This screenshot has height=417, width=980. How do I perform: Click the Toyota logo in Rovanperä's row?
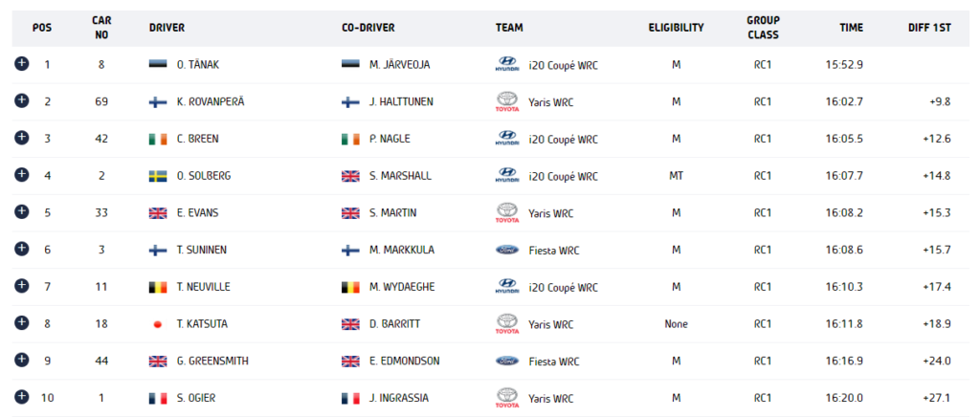(507, 101)
